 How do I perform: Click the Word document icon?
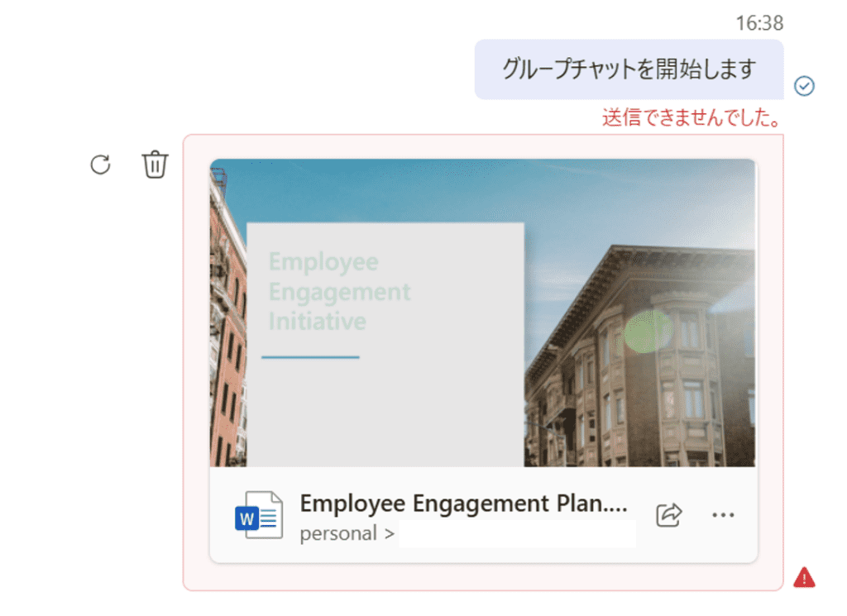[x=258, y=516]
